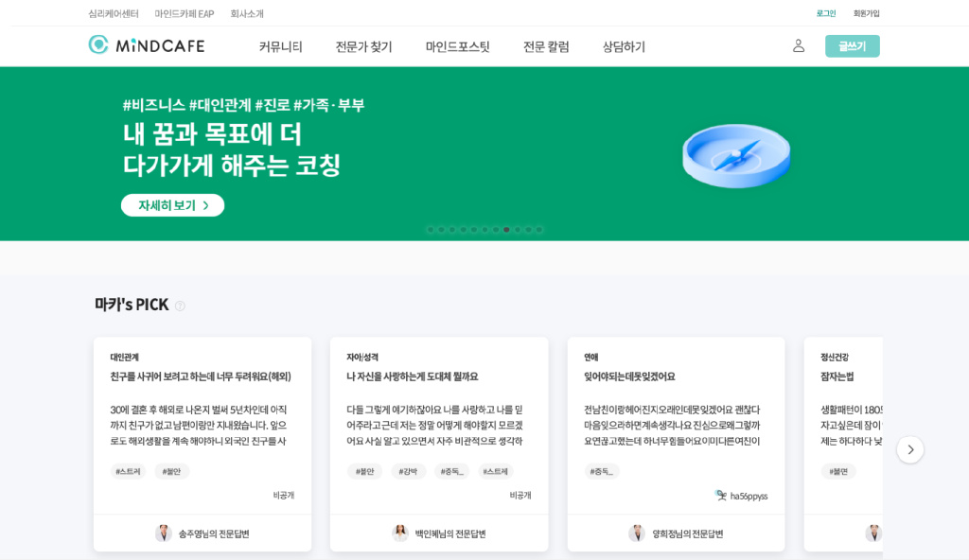969x560 pixels.
Task: Open post 잠자는법
Action: (837, 376)
